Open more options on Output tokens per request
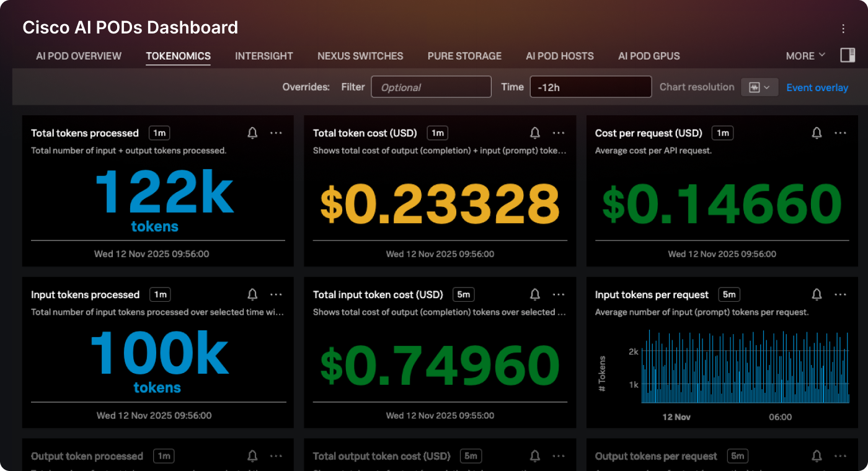 pos(840,456)
